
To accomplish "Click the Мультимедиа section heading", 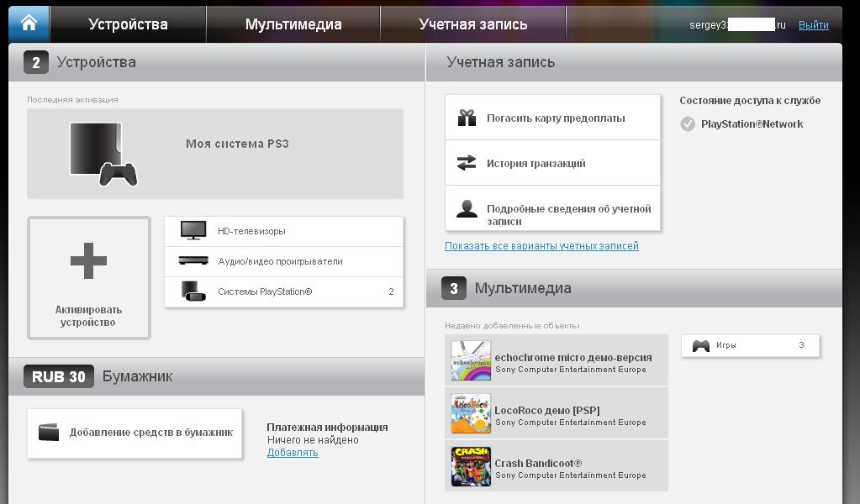I will click(523, 288).
